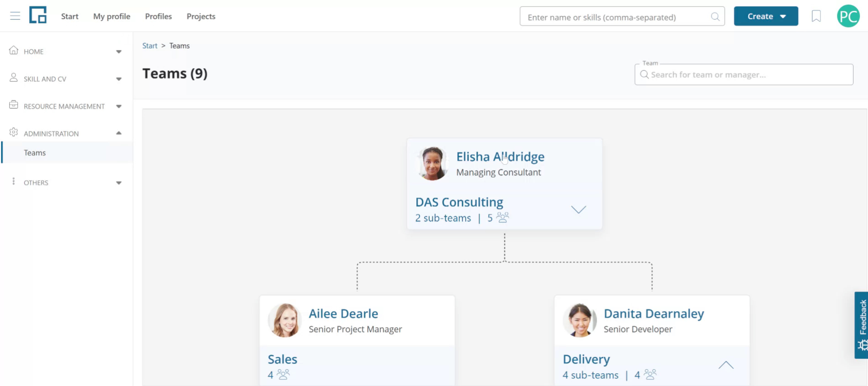Open Profiles in top navigation
The image size is (868, 386).
(x=158, y=16)
